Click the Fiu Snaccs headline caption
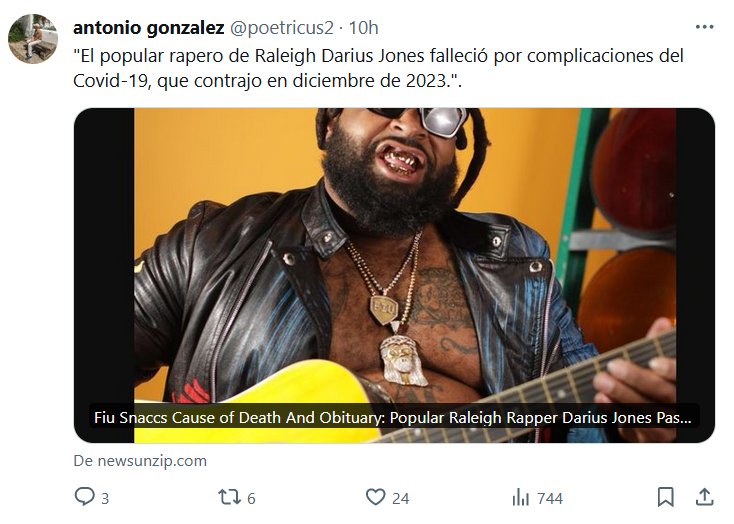This screenshot has width=734, height=524. (392, 417)
